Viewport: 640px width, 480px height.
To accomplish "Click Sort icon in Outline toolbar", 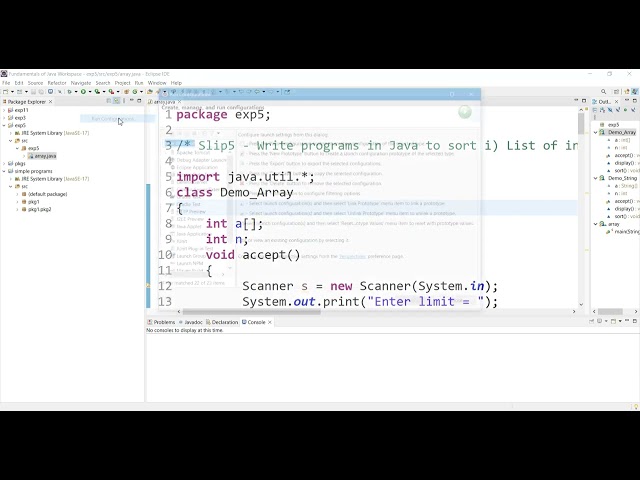I will (603, 110).
